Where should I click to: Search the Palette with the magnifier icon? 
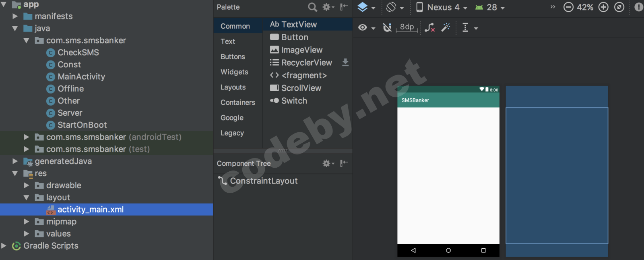point(312,7)
